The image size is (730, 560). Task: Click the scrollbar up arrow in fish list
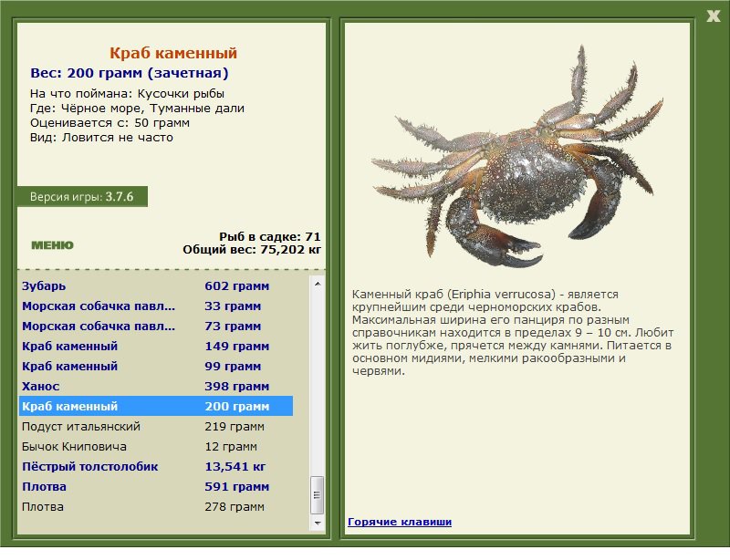click(x=317, y=284)
